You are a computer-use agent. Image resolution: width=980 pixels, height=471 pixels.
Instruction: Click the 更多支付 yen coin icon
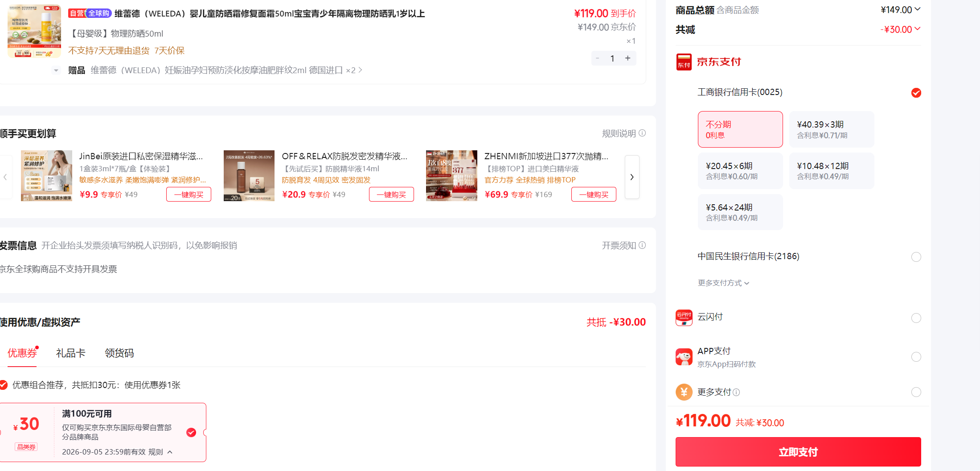coord(684,392)
